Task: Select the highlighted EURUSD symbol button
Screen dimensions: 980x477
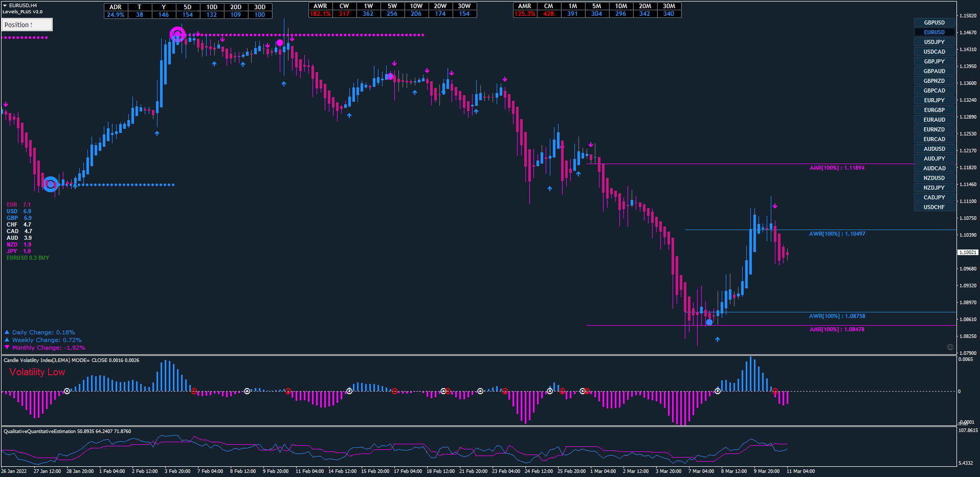Action: 934,32
